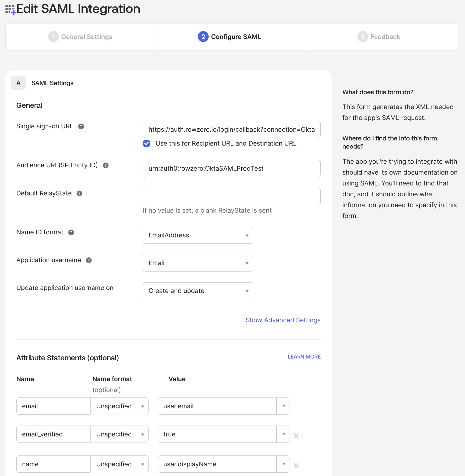Image resolution: width=465 pixels, height=476 pixels.
Task: Click help icon next to Single sign-on URL
Action: pyautogui.click(x=81, y=127)
